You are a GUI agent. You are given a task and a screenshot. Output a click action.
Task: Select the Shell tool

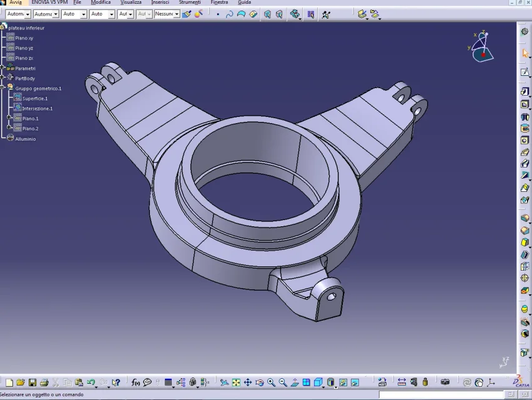[525, 254]
